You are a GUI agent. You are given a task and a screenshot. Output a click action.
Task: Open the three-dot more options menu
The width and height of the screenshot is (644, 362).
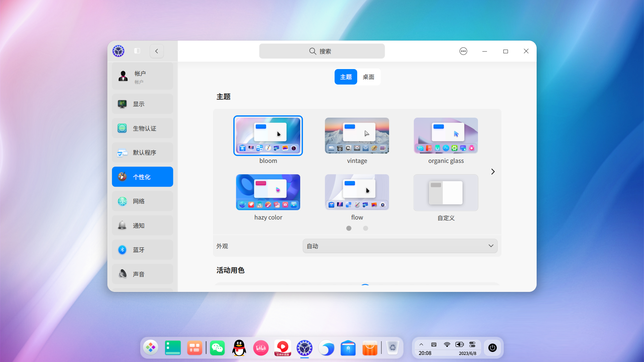pos(463,51)
